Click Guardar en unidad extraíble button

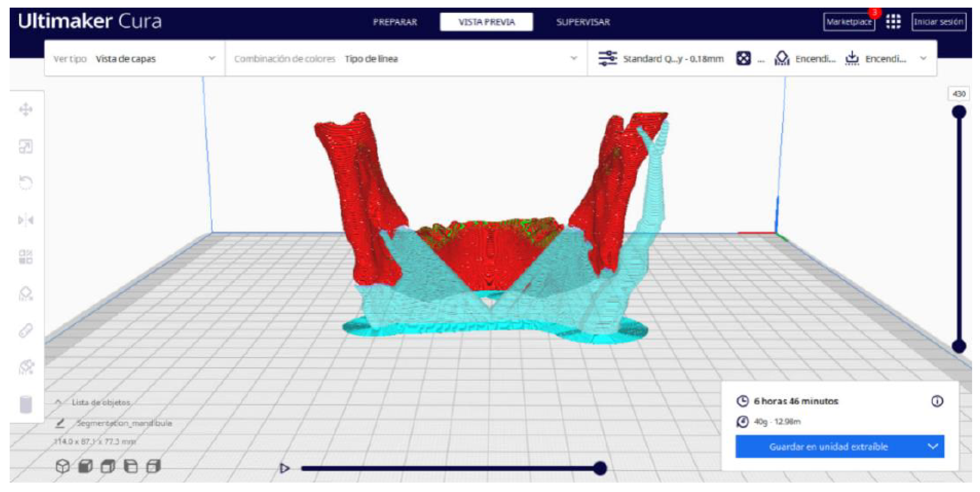tap(828, 446)
